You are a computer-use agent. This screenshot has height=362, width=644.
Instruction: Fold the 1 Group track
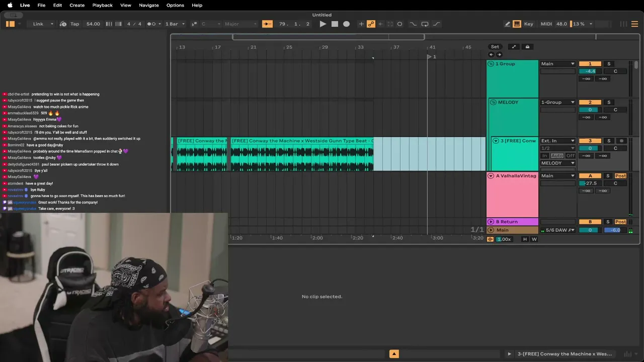[491, 64]
